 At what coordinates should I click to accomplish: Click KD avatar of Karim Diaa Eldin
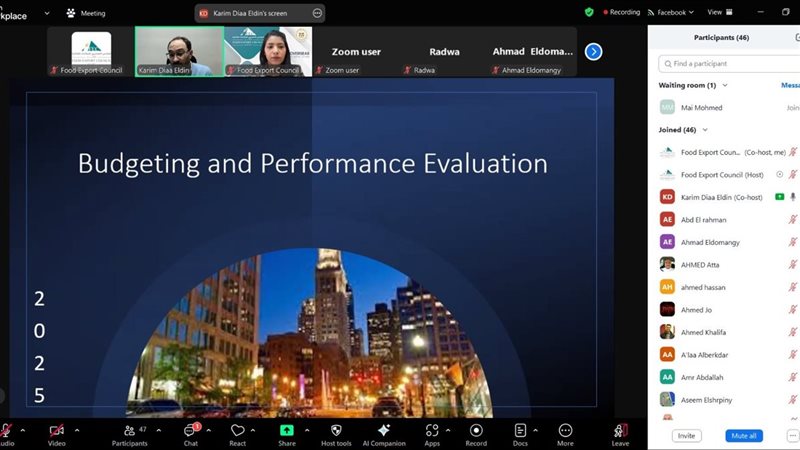[667, 197]
